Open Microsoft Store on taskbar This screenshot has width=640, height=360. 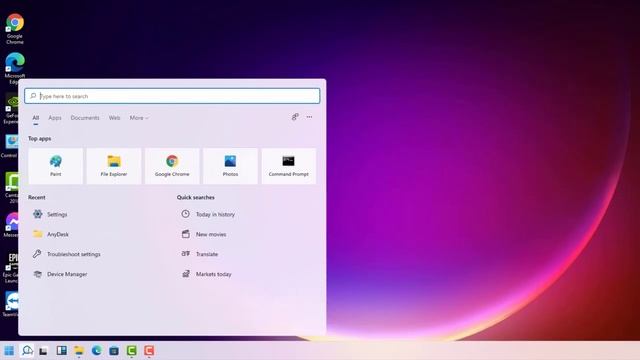pos(114,351)
